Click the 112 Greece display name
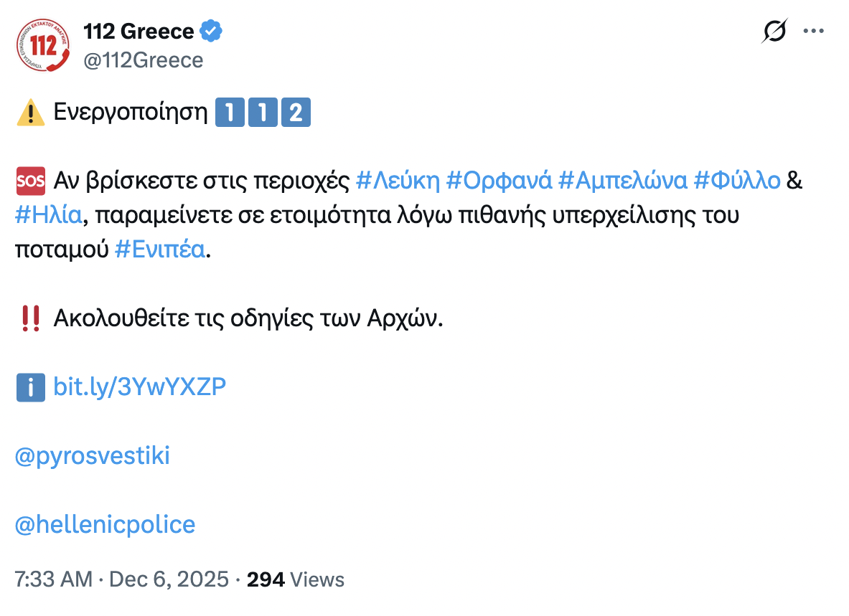This screenshot has width=849, height=616. click(139, 32)
